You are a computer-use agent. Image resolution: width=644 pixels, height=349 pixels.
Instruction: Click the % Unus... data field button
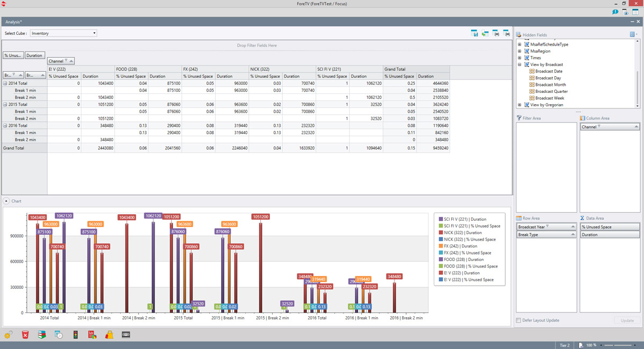pos(13,55)
